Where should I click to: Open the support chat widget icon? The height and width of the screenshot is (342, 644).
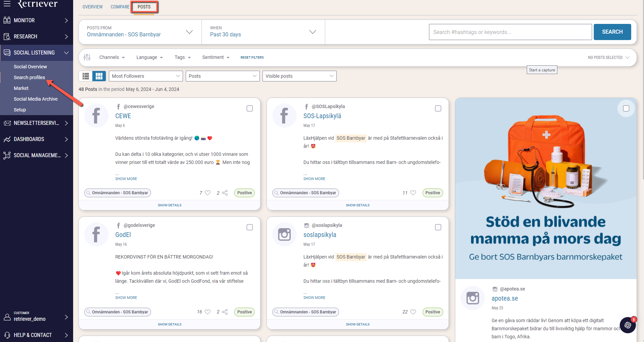[x=628, y=325]
